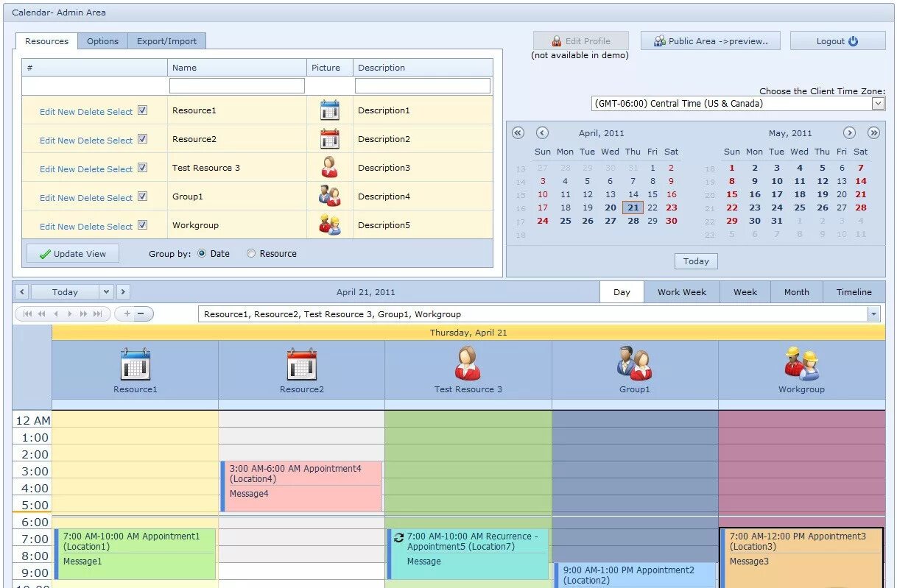
Task: Navigate to previous resource (single left arrow)
Action: (56, 314)
